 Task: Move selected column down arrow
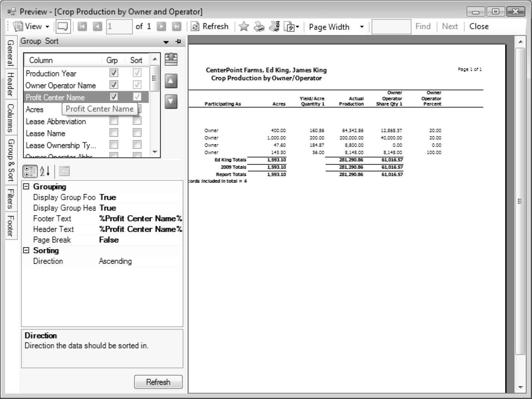[x=171, y=101]
